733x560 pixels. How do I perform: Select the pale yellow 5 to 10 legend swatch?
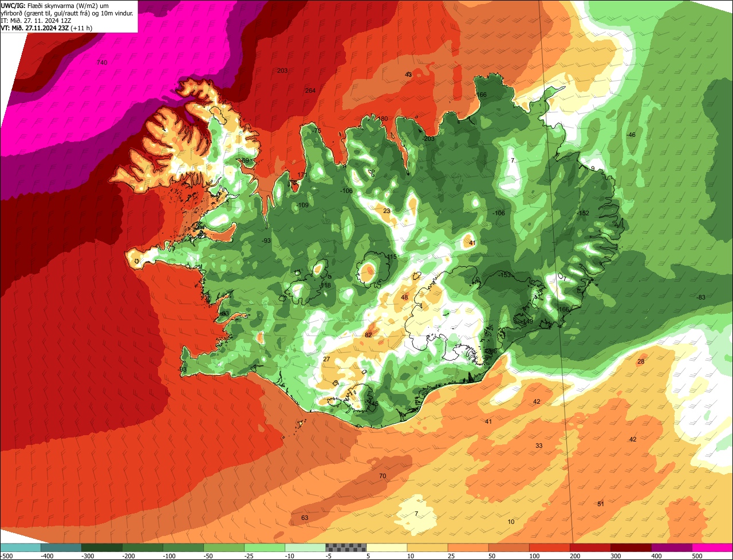coord(387,547)
